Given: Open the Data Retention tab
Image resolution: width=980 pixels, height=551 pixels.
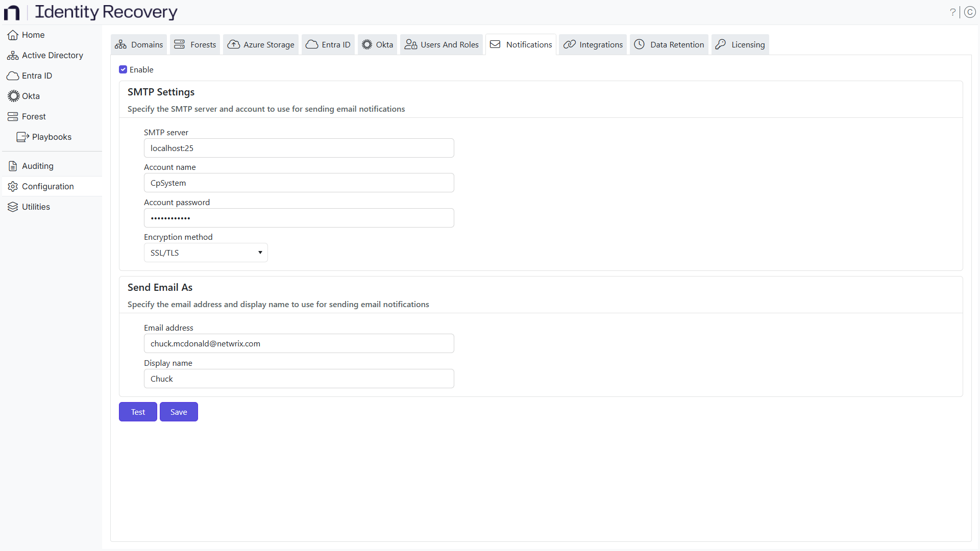Looking at the screenshot, I should click(x=669, y=44).
